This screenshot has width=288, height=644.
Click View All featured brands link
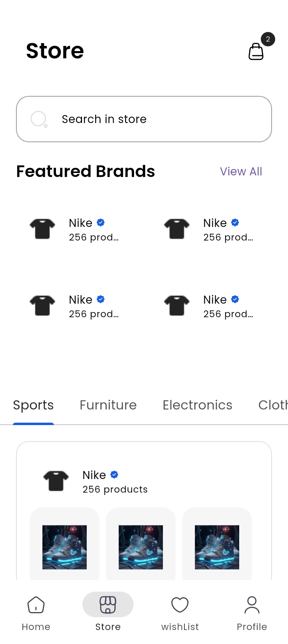click(241, 171)
